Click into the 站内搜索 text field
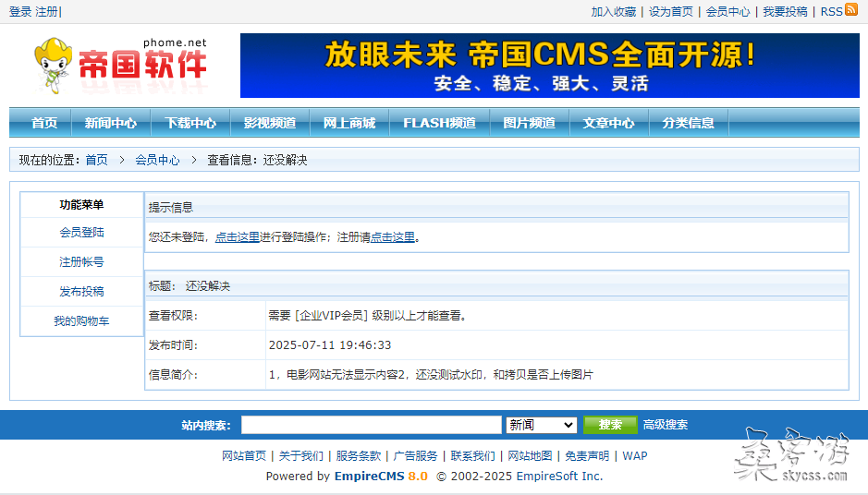 coord(372,425)
